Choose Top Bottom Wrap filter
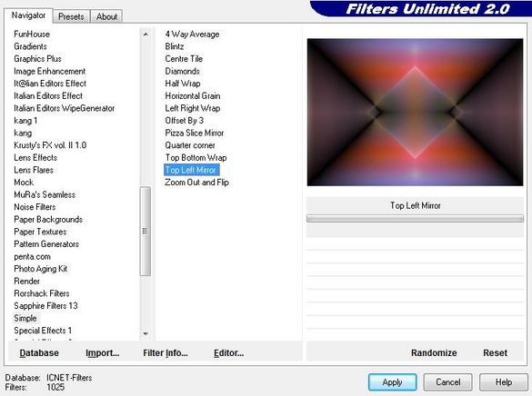Image resolution: width=532 pixels, height=396 pixels. coord(196,157)
